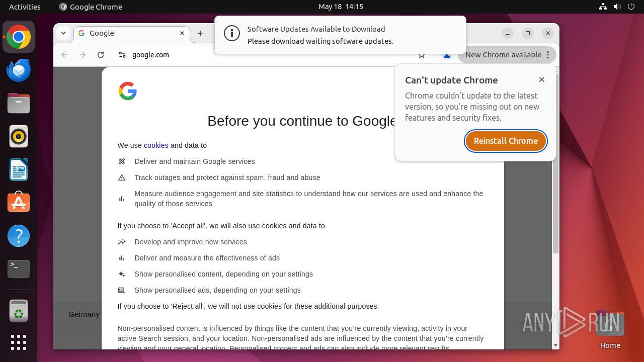The height and width of the screenshot is (362, 644).
Task: Click the Reinstall Chrome button
Action: [x=506, y=141]
